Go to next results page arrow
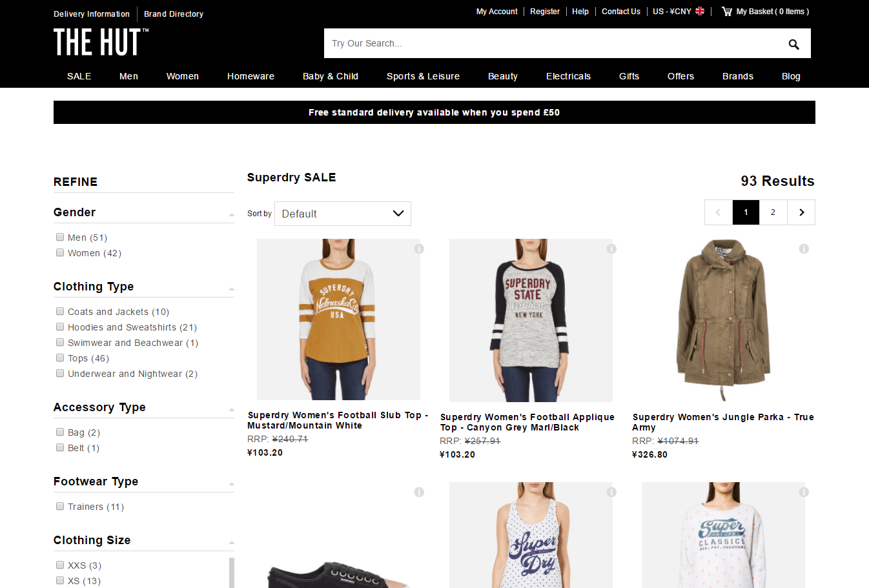This screenshot has height=588, width=869. [x=801, y=212]
